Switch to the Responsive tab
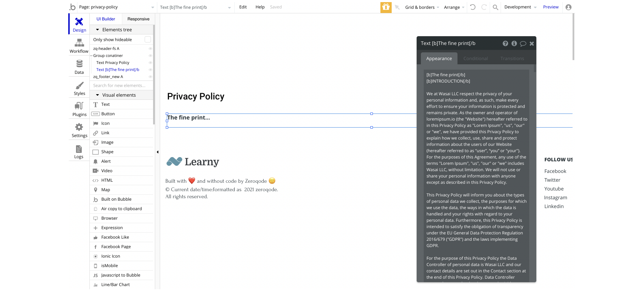644x291 pixels. [138, 19]
